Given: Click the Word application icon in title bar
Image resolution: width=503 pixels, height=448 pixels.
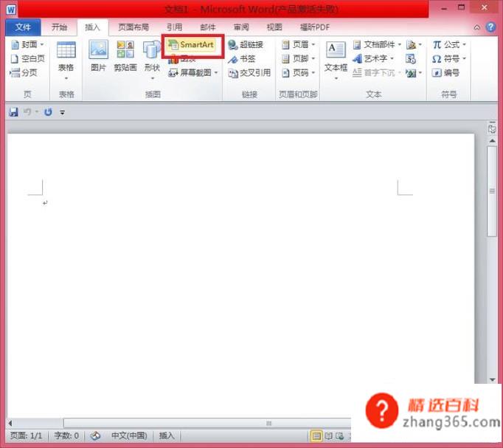Looking at the screenshot, I should pyautogui.click(x=11, y=10).
